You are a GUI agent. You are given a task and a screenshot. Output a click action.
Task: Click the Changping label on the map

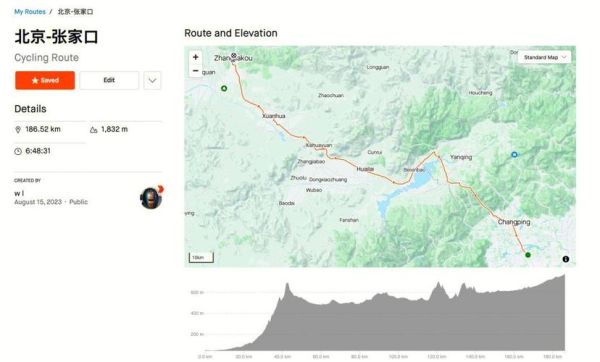tap(514, 222)
